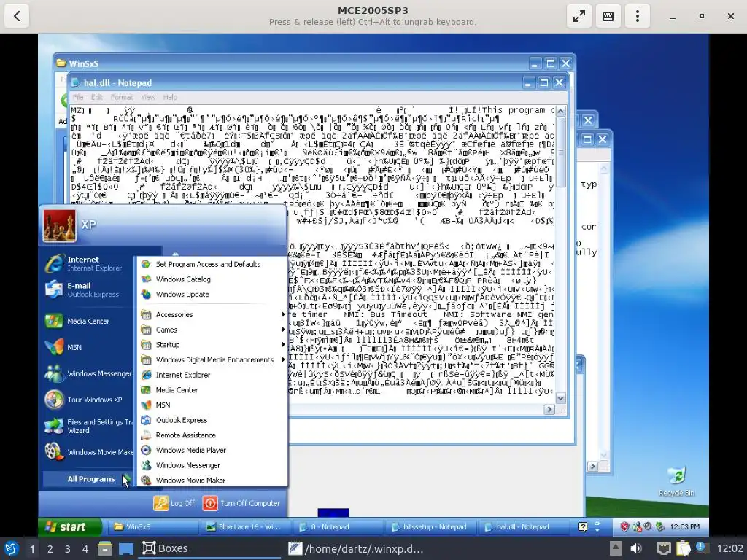Expand the Accessories submenu

point(212,314)
